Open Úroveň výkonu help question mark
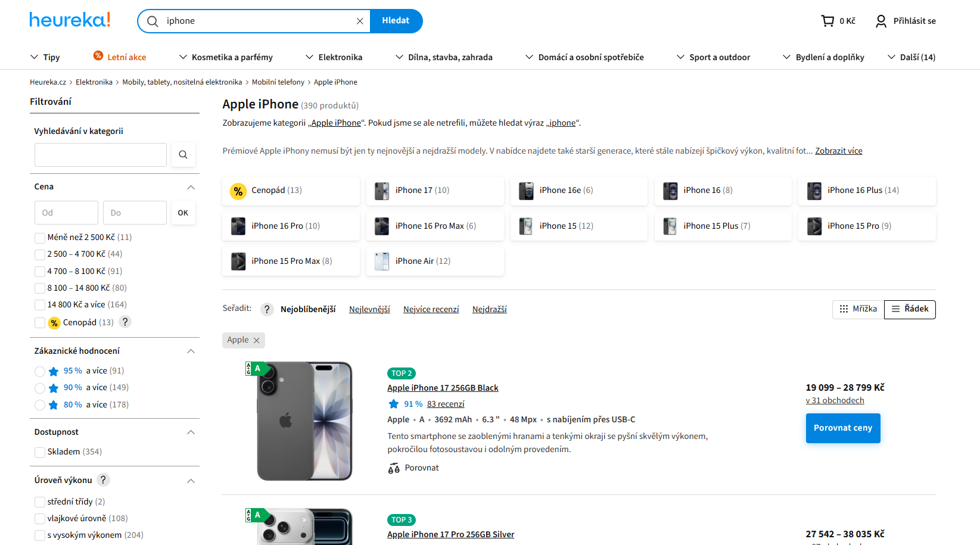 click(x=103, y=479)
